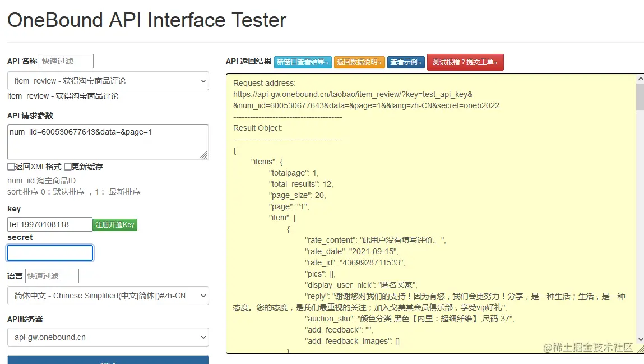Click inside the API 请求参数 textarea
Viewport: 644px width, 364px height.
[108, 140]
